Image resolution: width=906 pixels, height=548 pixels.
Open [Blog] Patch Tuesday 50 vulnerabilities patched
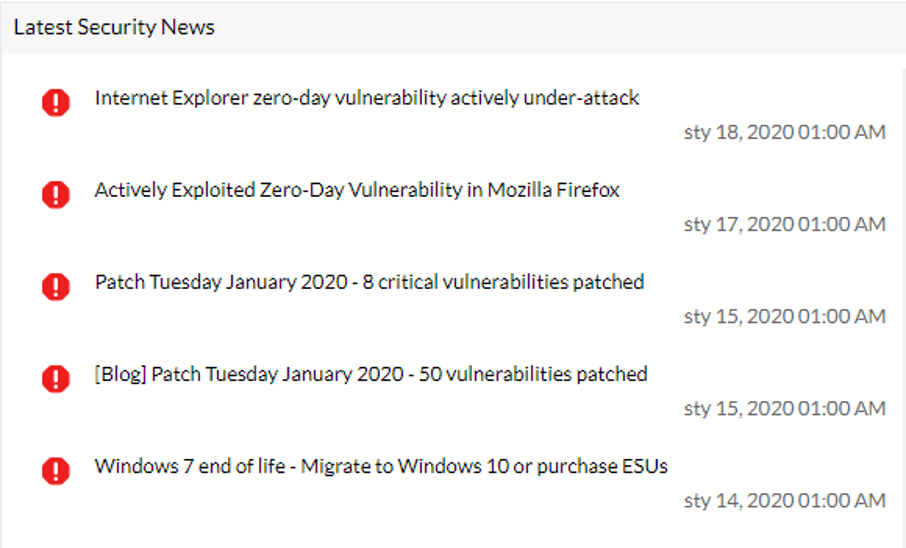(370, 374)
